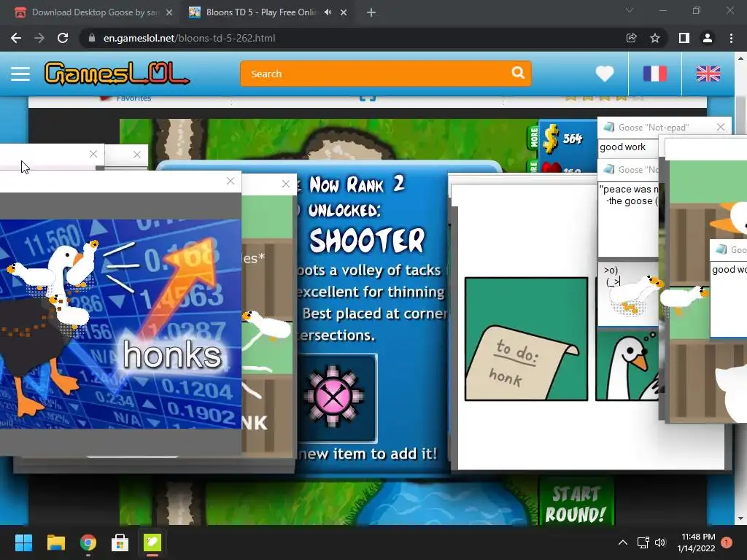Open the clock showing 11:48 PM
The width and height of the screenshot is (747, 560).
[697, 542]
